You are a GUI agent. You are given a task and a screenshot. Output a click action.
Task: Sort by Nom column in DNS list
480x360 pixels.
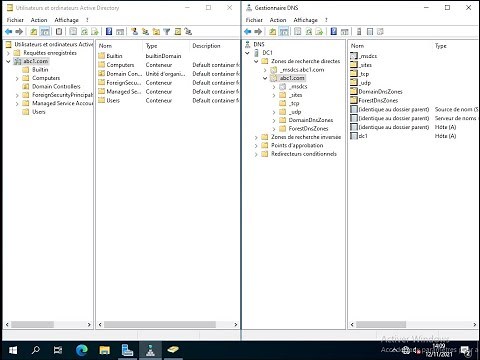(390, 46)
